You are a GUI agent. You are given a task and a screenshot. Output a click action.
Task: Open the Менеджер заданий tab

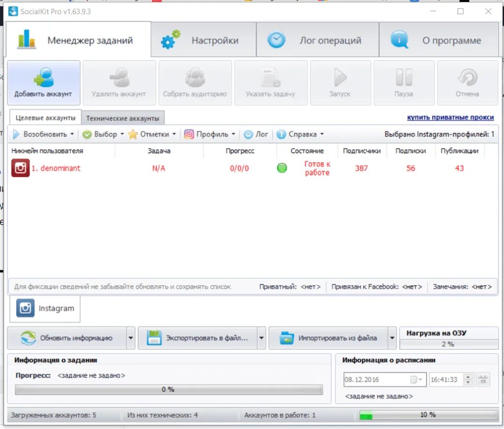coord(78,40)
